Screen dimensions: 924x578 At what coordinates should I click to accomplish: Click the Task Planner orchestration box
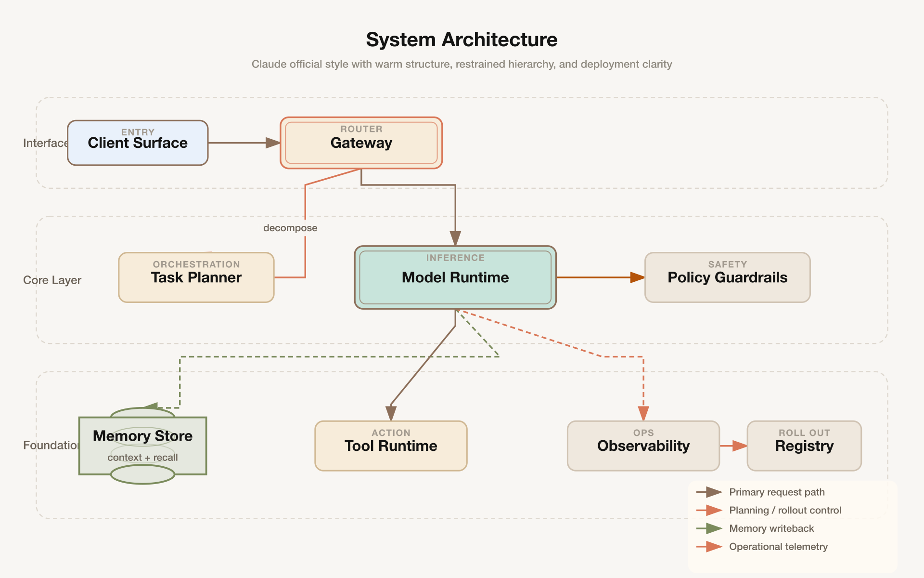[196, 277]
